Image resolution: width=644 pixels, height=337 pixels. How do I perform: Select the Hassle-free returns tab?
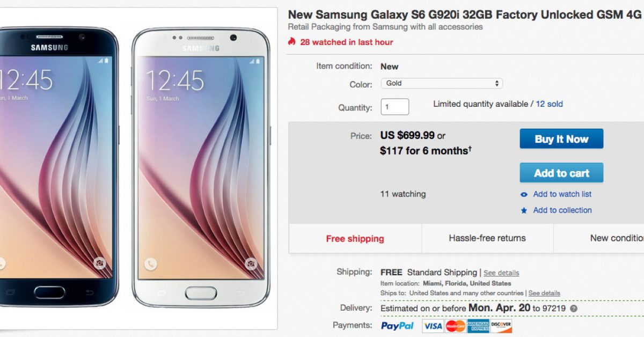tap(487, 238)
